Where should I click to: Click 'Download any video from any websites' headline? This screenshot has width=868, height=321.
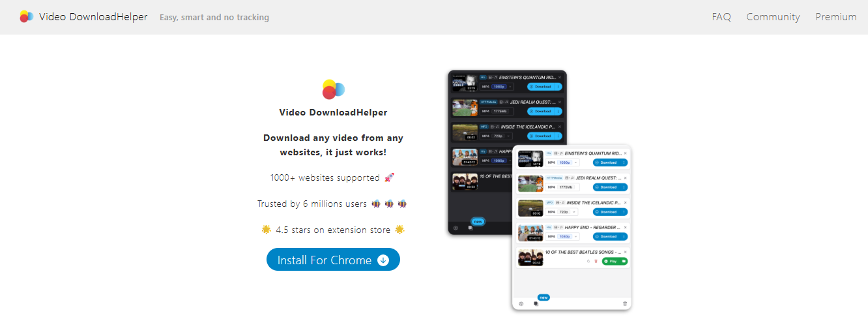pyautogui.click(x=333, y=145)
